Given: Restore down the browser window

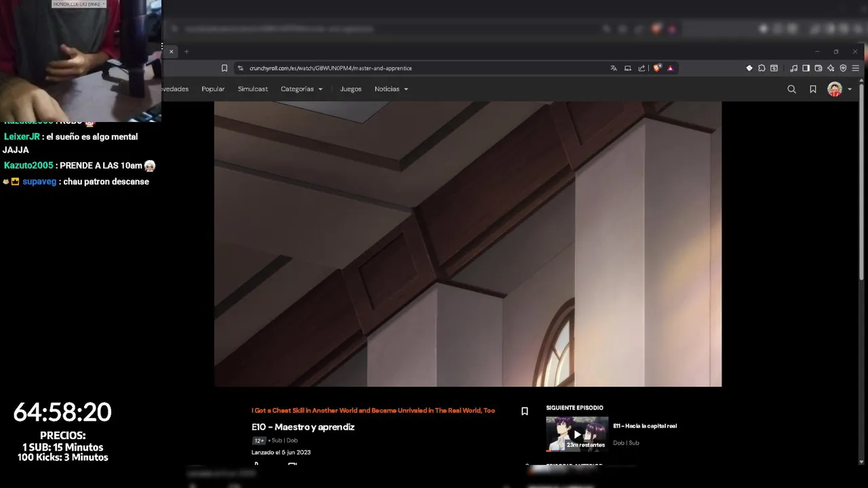Looking at the screenshot, I should point(836,52).
